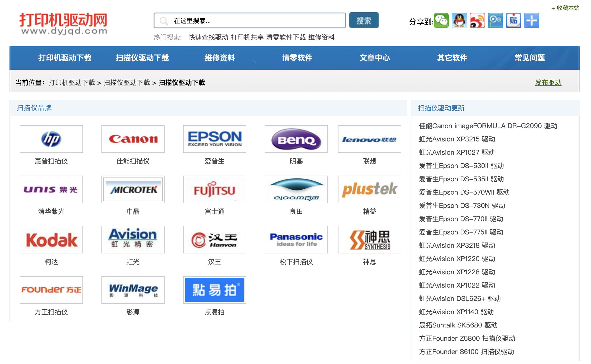Open the Lenovo brand logo
This screenshot has height=364, width=591.
(370, 139)
